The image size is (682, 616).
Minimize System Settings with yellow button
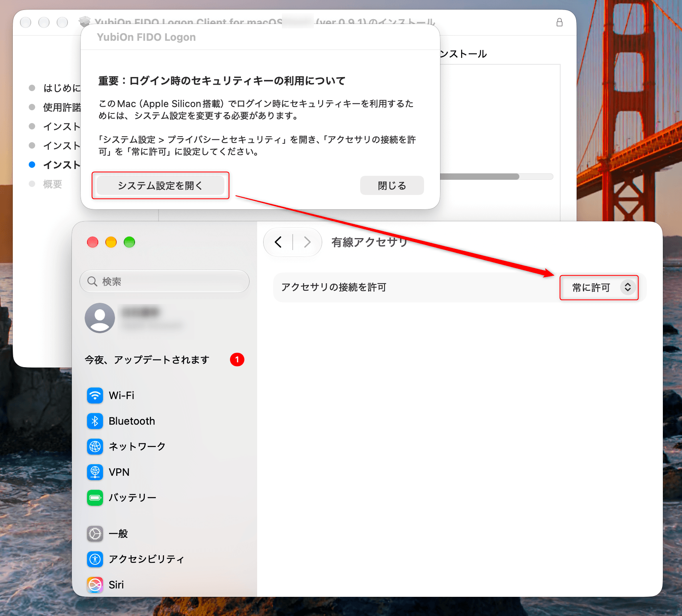111,242
